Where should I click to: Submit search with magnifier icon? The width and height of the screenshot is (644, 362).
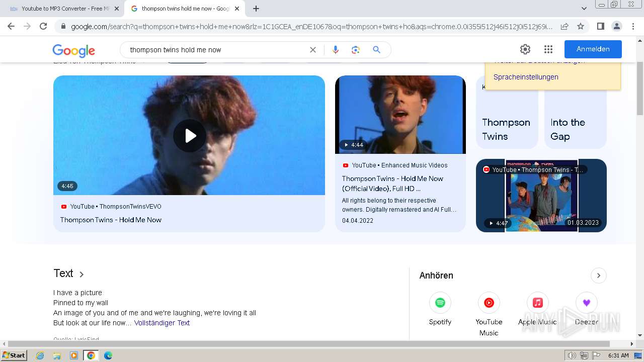tap(376, 50)
